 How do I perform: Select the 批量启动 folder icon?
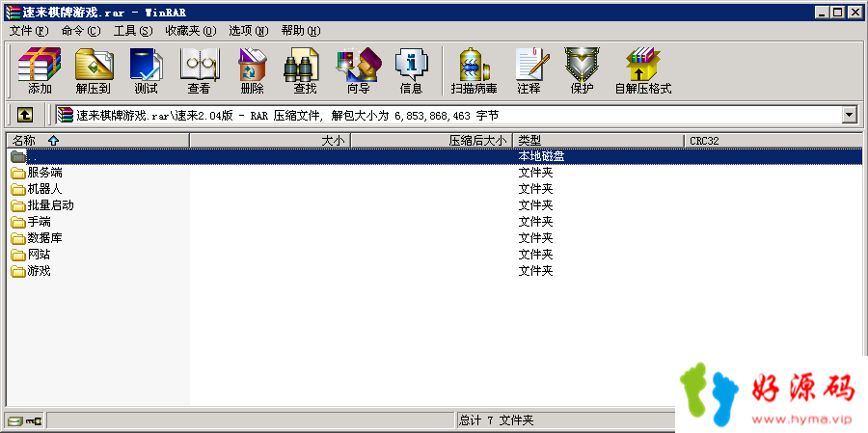18,205
